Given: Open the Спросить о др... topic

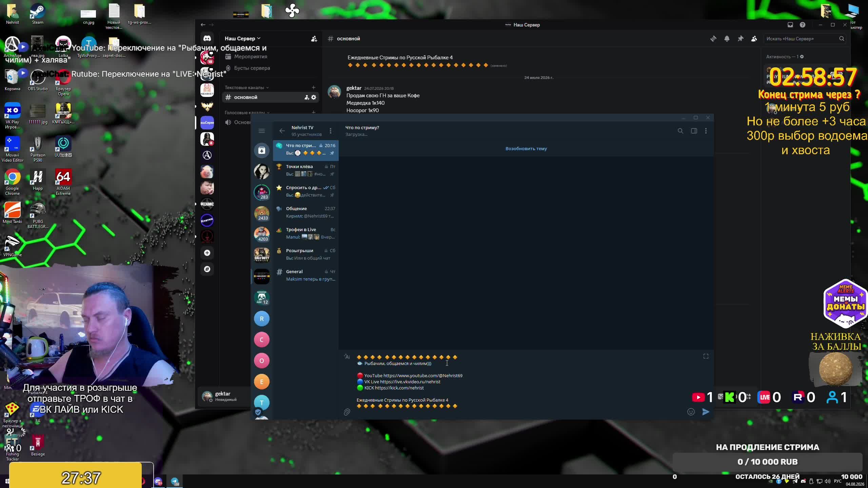Looking at the screenshot, I should tap(306, 191).
